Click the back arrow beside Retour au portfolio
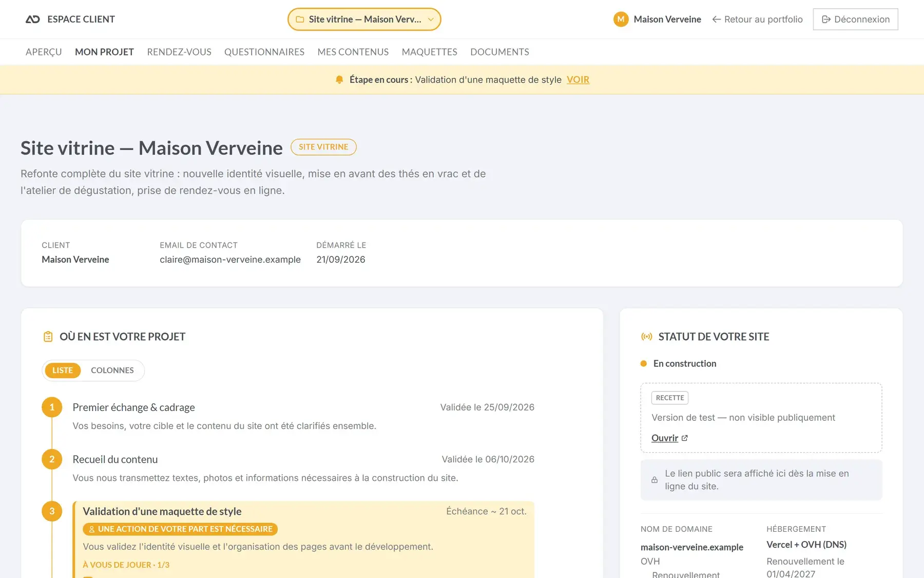This screenshot has height=578, width=924. pos(716,19)
